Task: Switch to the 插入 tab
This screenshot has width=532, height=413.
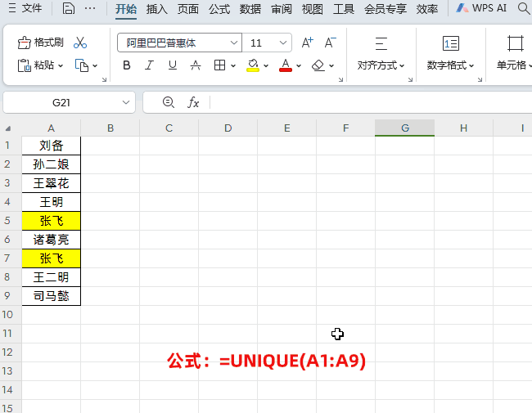Action: (x=157, y=9)
